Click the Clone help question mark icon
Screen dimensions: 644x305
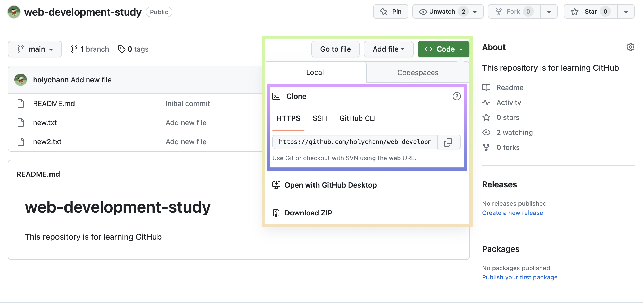457,96
